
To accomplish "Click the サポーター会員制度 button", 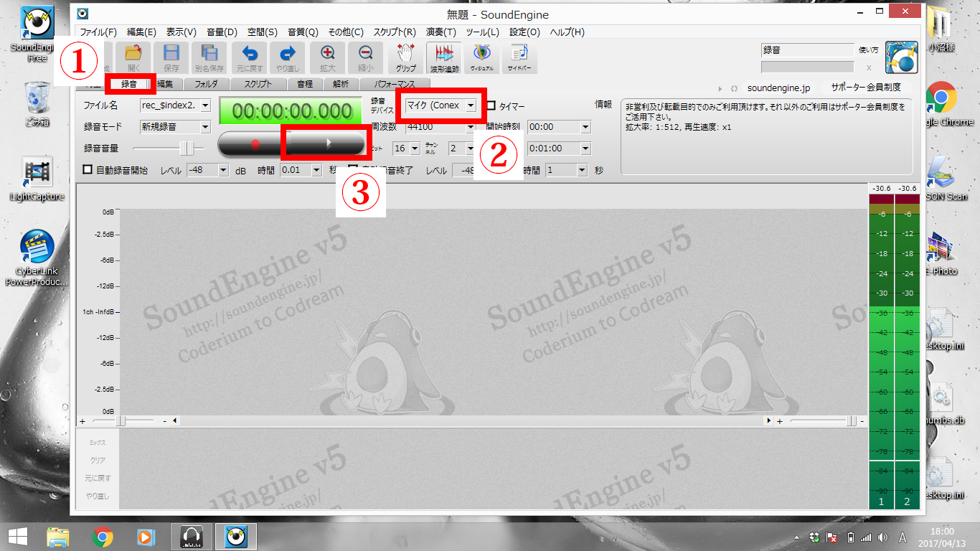I will (866, 88).
